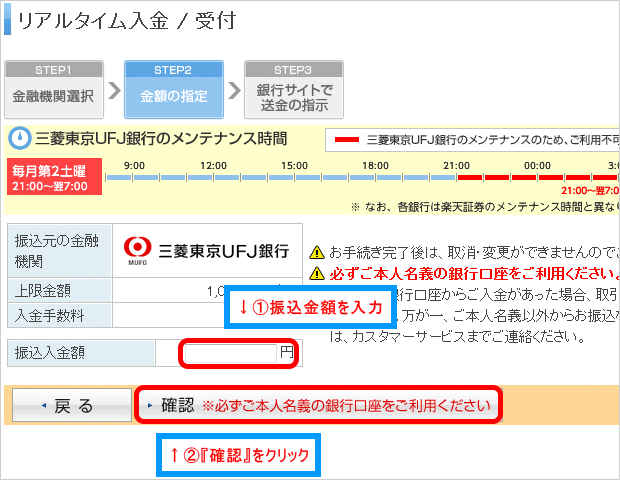Click the 振込入金額 label cell
The image size is (620, 480).
[81, 353]
